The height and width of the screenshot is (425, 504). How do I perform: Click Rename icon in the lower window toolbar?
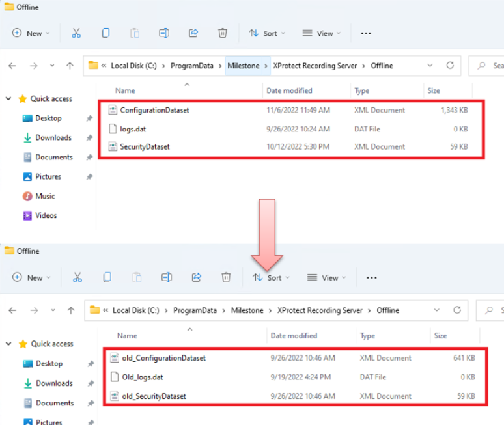[167, 277]
